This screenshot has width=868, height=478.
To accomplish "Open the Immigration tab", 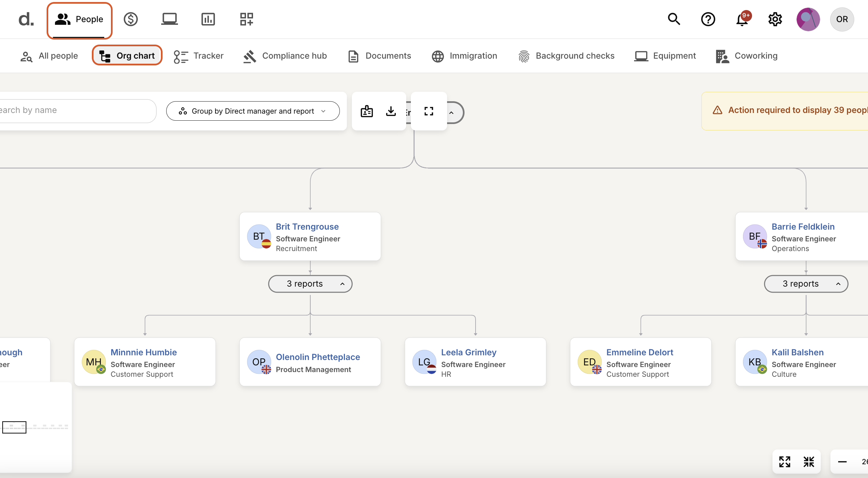I will pos(464,56).
